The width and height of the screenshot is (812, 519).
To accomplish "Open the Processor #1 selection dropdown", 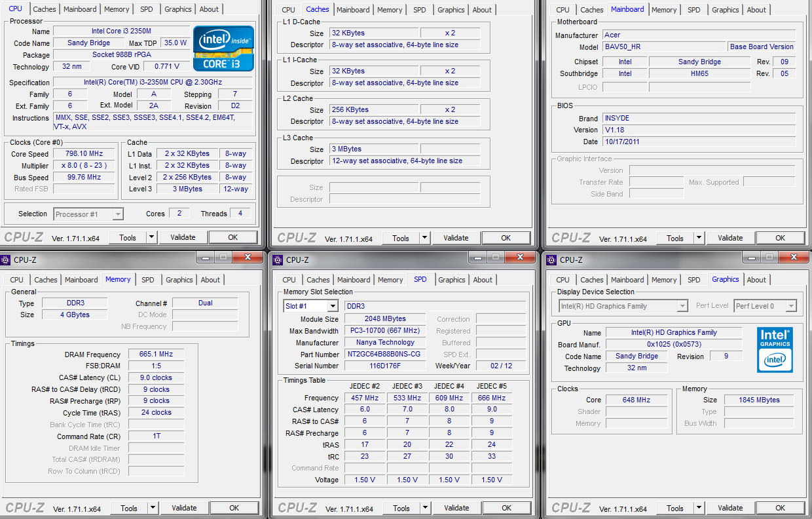I will click(118, 214).
